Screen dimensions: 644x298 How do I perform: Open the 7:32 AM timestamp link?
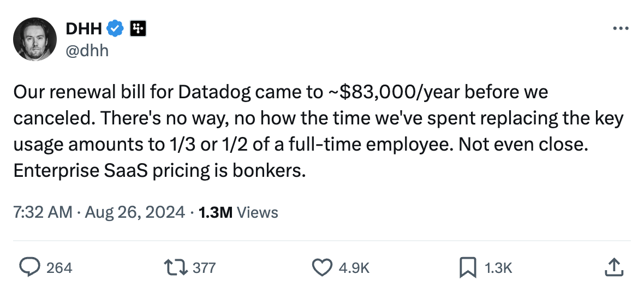click(x=43, y=212)
